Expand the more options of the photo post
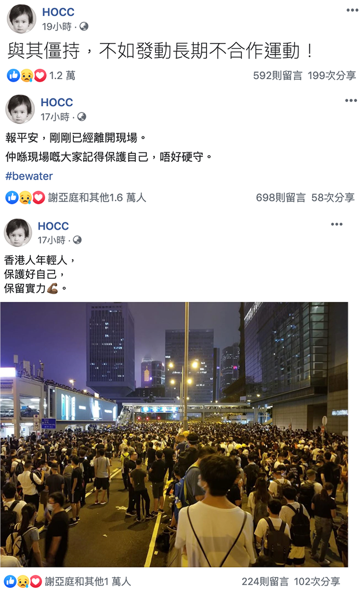This screenshot has width=364, height=593. (336, 224)
